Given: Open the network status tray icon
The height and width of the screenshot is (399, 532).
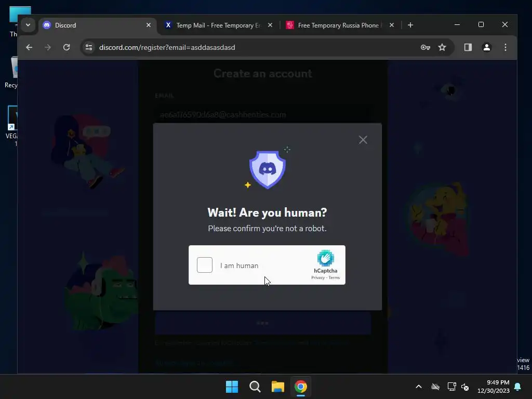Looking at the screenshot, I should pos(451,387).
